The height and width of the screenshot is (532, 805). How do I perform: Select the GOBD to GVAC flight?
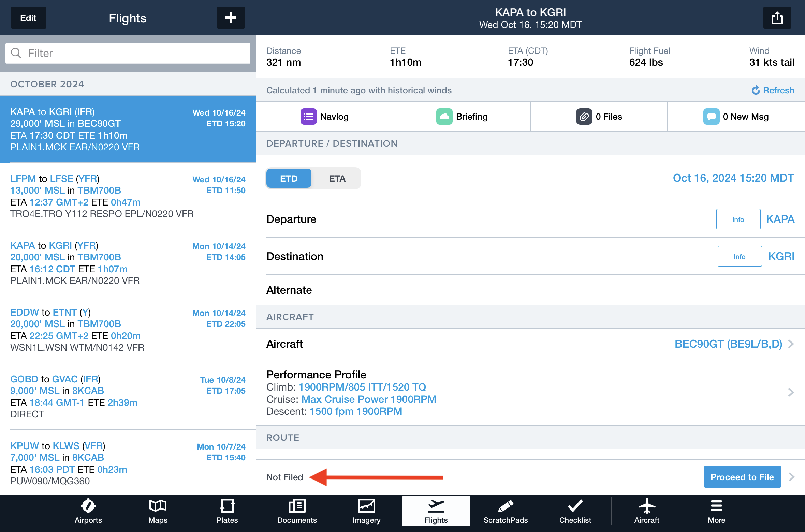[x=128, y=396]
